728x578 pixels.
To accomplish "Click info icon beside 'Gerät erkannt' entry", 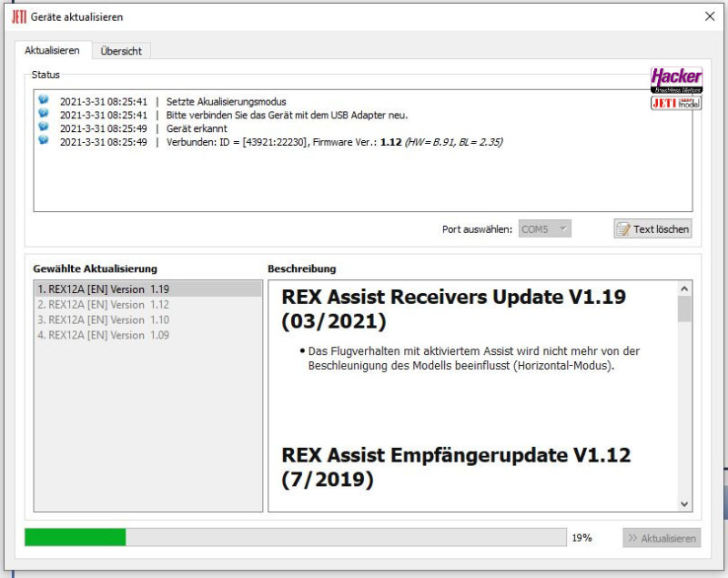I will [x=44, y=127].
